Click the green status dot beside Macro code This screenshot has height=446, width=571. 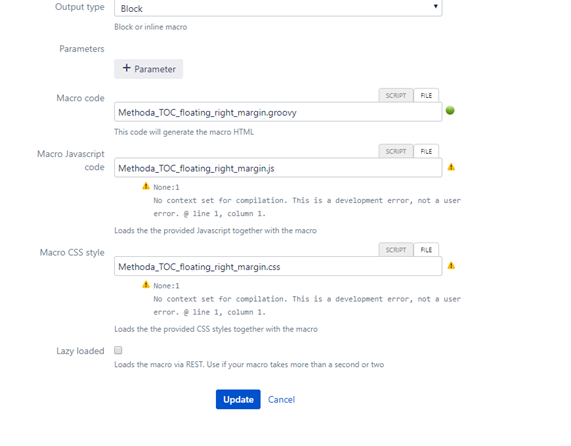[450, 110]
